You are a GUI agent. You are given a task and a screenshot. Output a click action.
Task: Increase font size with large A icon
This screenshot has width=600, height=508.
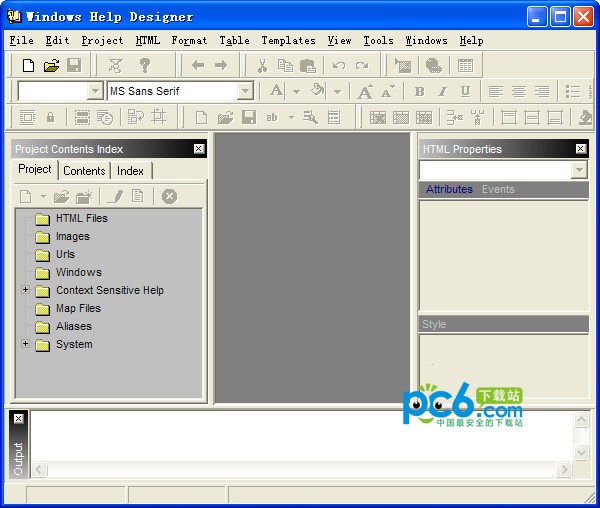coord(365,92)
